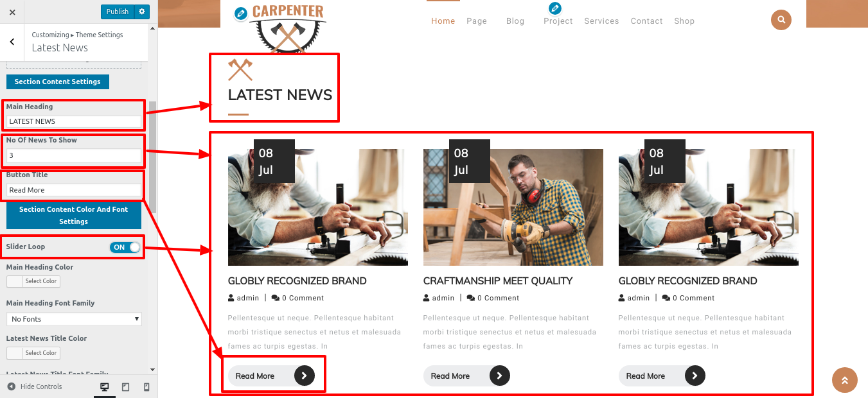
Task: Click into the No Of News To Show field
Action: (x=74, y=155)
